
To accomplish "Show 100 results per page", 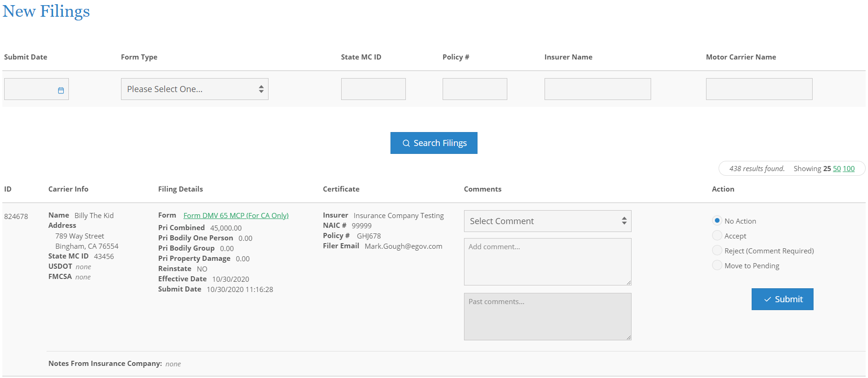I will (849, 168).
